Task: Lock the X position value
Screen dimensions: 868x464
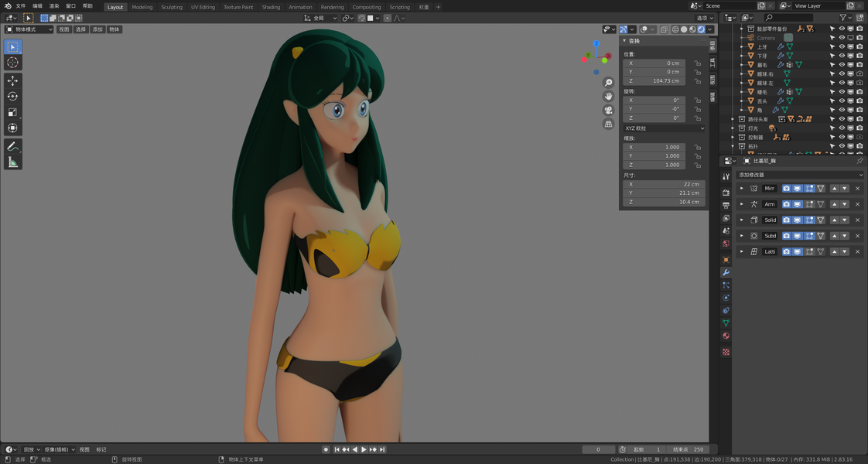Action: 698,63
